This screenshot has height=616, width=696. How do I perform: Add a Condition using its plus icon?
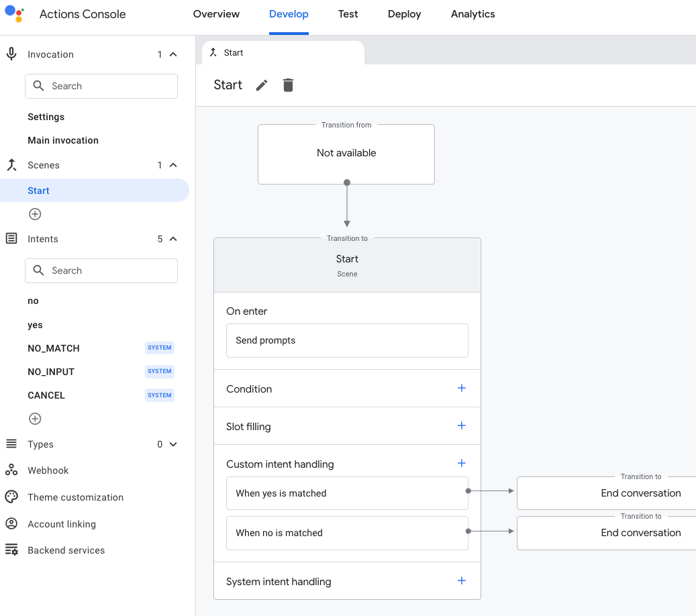click(x=461, y=389)
